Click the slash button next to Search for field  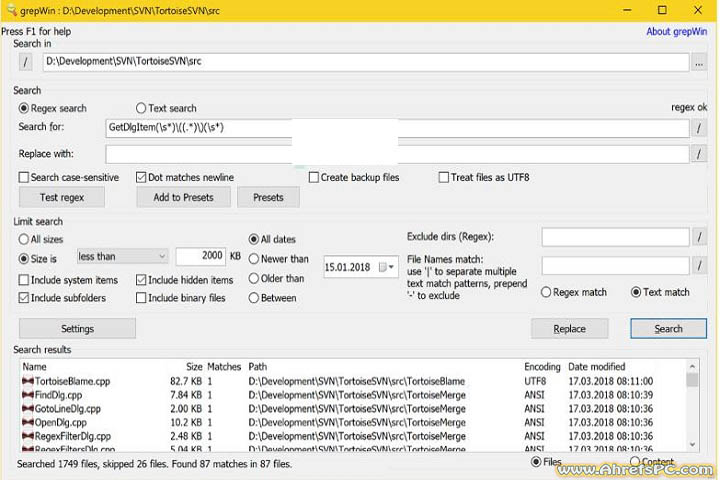[x=699, y=128]
